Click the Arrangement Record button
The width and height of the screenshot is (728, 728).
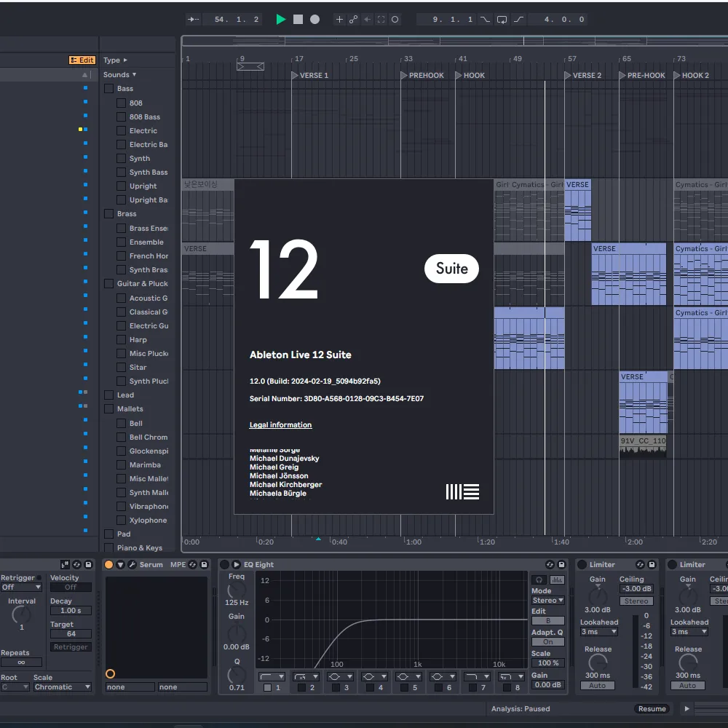(314, 19)
